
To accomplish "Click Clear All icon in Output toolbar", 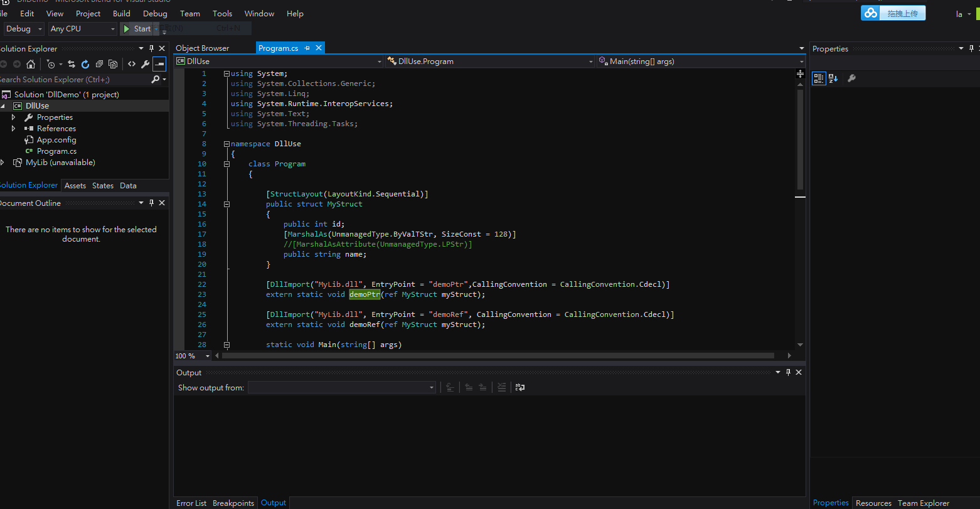I will 501,388.
